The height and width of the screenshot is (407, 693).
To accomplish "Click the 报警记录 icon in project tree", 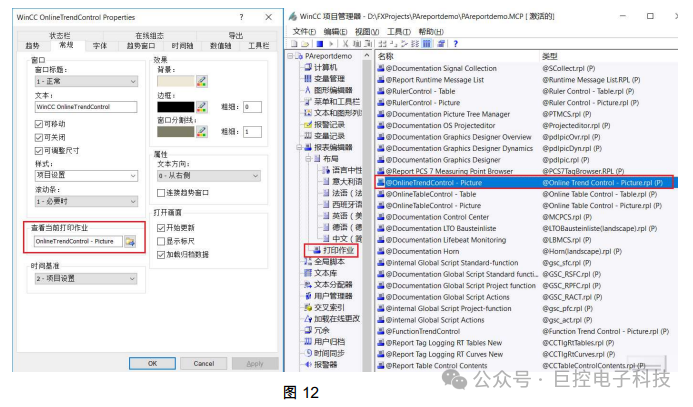I will (308, 125).
